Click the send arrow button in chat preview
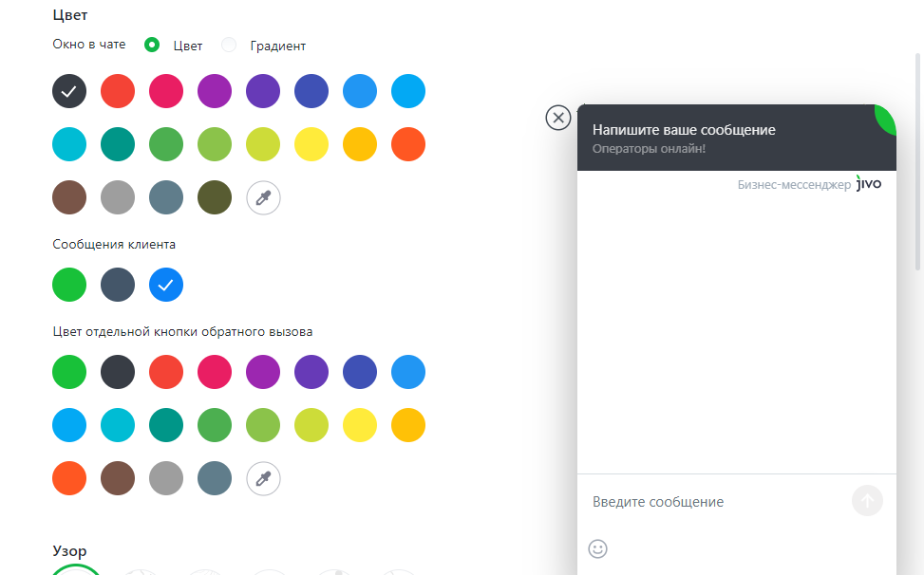The width and height of the screenshot is (924, 575). [x=867, y=501]
